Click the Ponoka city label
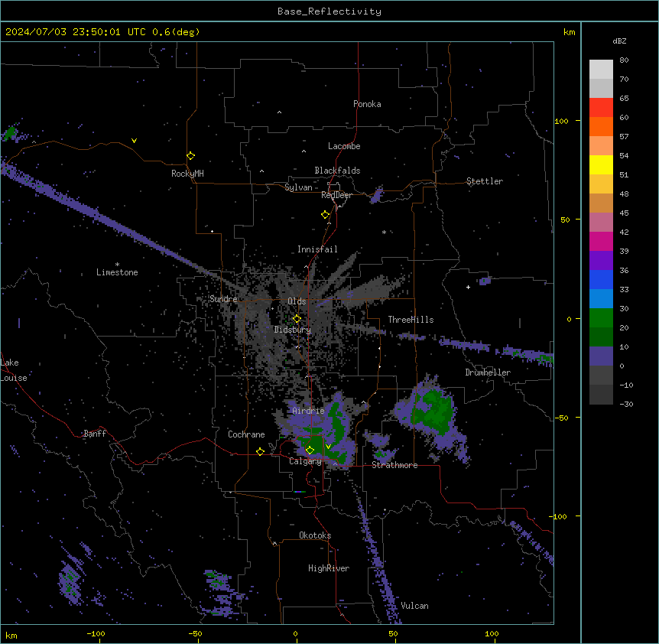This screenshot has height=644, width=659. (367, 104)
